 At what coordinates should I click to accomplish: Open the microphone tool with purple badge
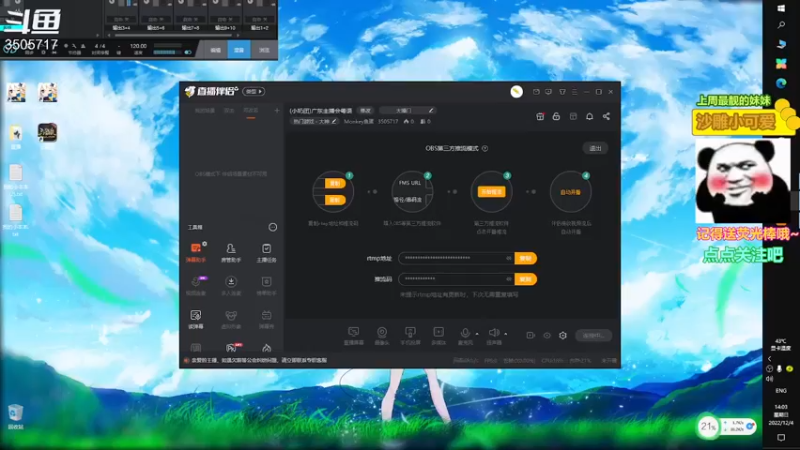click(196, 285)
